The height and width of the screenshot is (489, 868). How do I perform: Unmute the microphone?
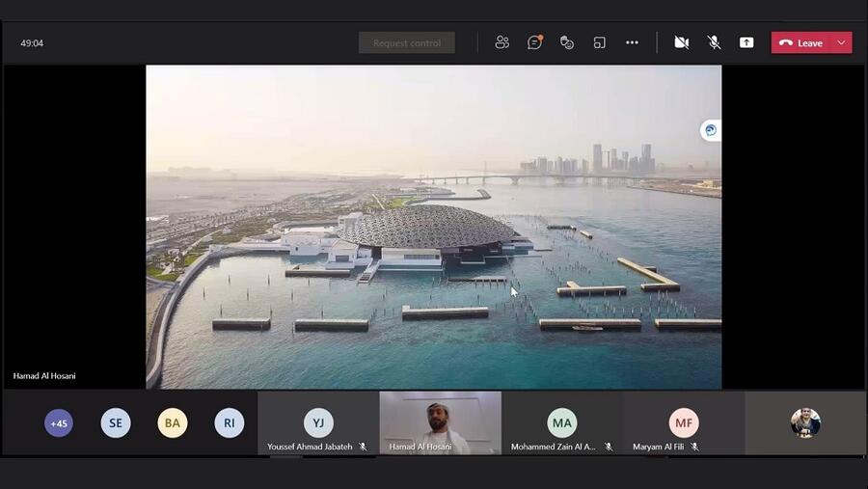tap(714, 42)
